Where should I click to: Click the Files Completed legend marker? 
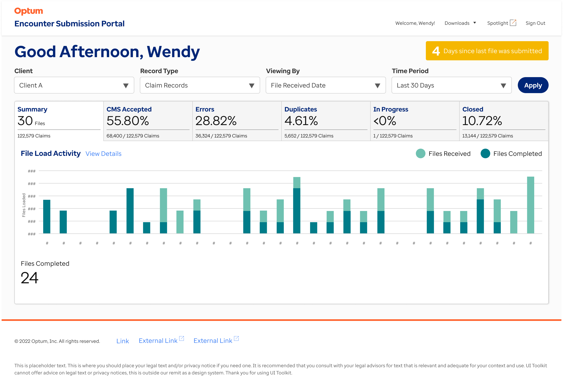485,154
